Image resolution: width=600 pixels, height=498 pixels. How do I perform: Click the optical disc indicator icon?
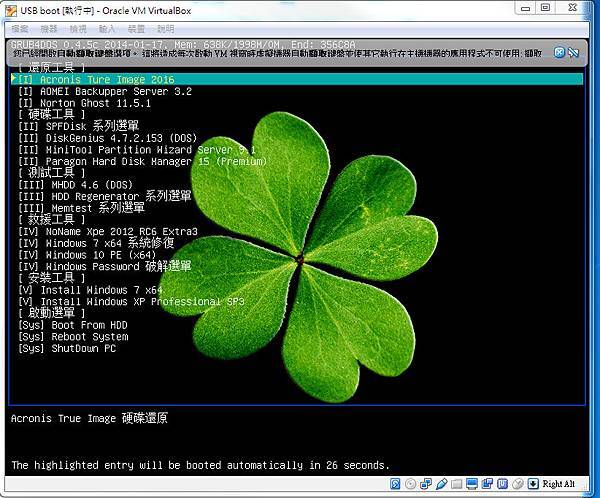click(x=410, y=484)
